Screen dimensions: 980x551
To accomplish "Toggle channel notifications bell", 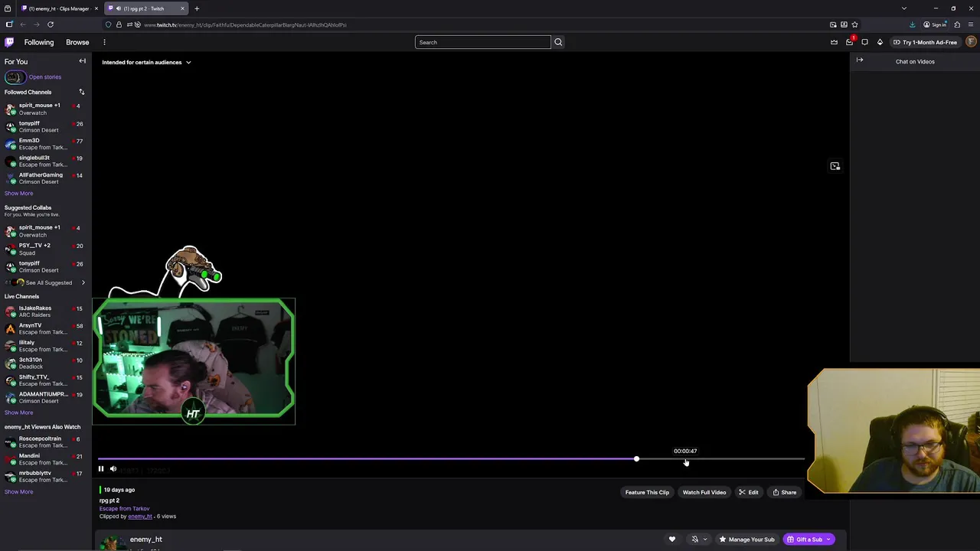I will coord(694,540).
